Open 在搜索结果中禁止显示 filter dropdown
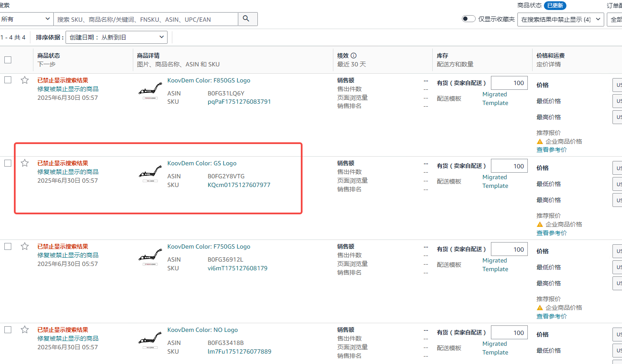622x364 pixels. 560,20
